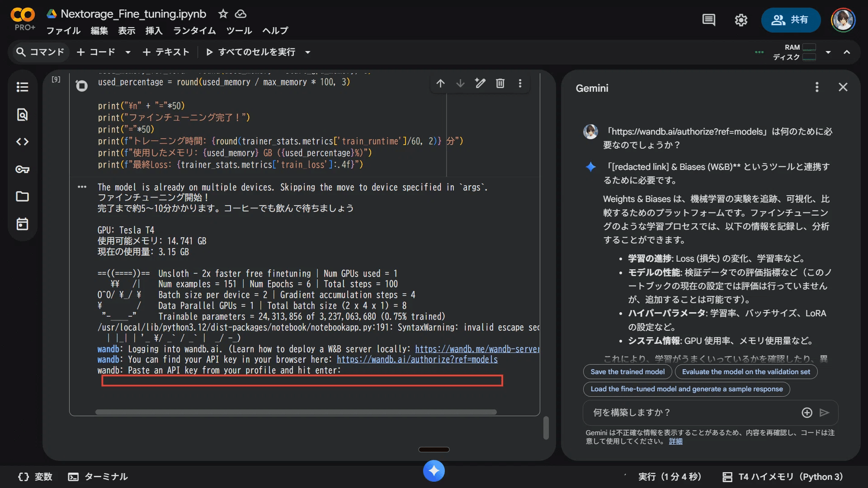Open the secrets key sidebar icon
This screenshot has width=868, height=488.
(22, 169)
